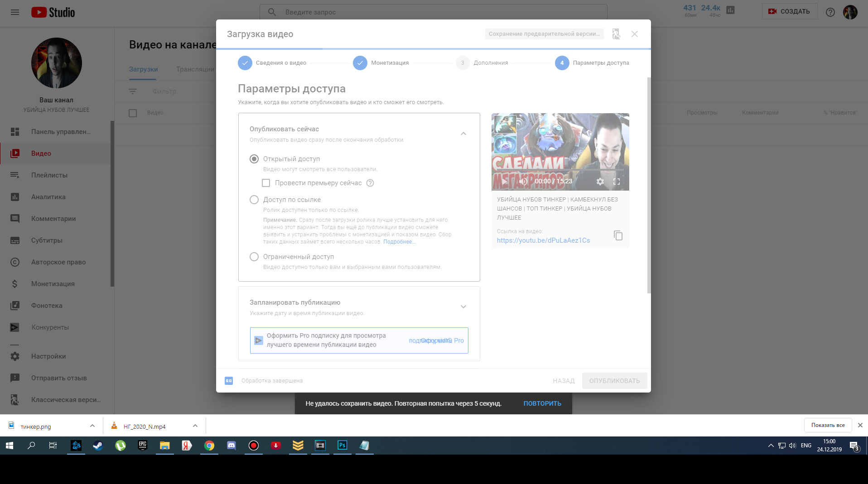This screenshot has height=484, width=868.
Task: Click the СОЗДАТЬ button
Action: (790, 11)
